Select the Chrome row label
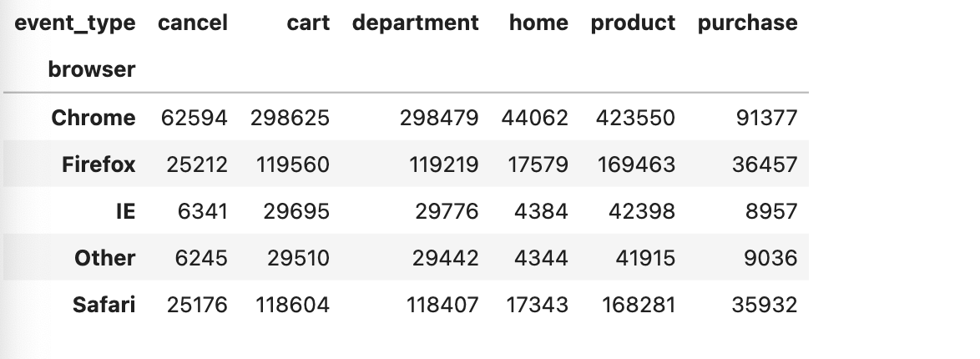The width and height of the screenshot is (980, 359). (93, 118)
